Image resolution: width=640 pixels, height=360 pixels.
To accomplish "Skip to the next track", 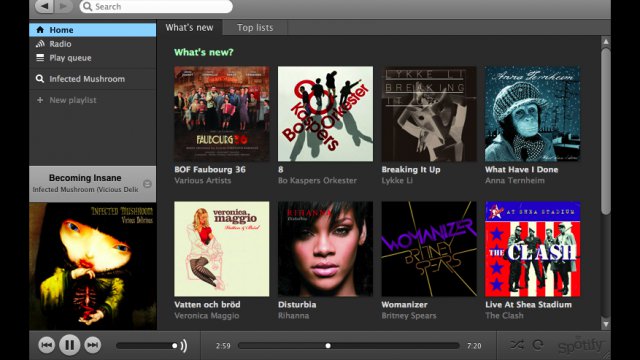I will tap(93, 345).
